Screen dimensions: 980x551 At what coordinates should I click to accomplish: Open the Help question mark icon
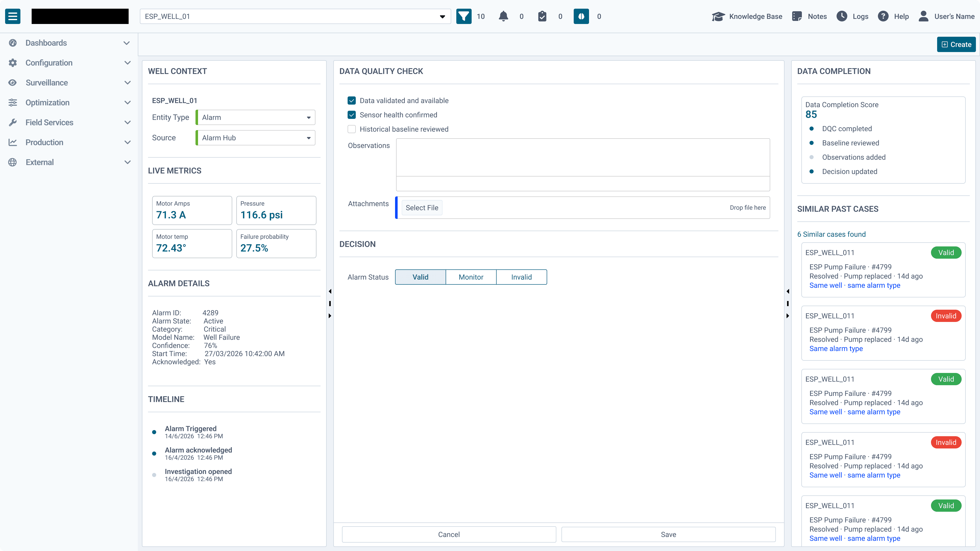click(x=883, y=16)
